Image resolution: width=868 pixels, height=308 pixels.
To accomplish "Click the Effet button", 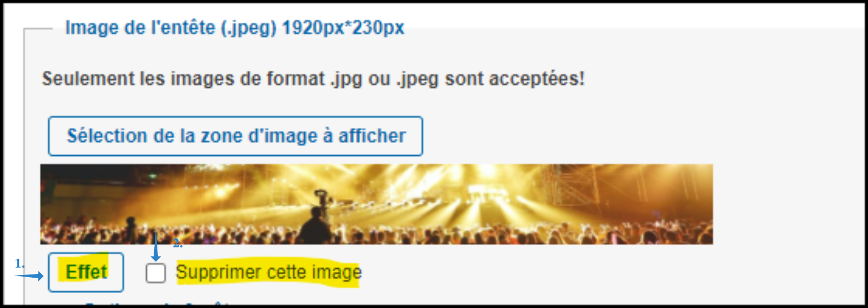I will point(86,272).
